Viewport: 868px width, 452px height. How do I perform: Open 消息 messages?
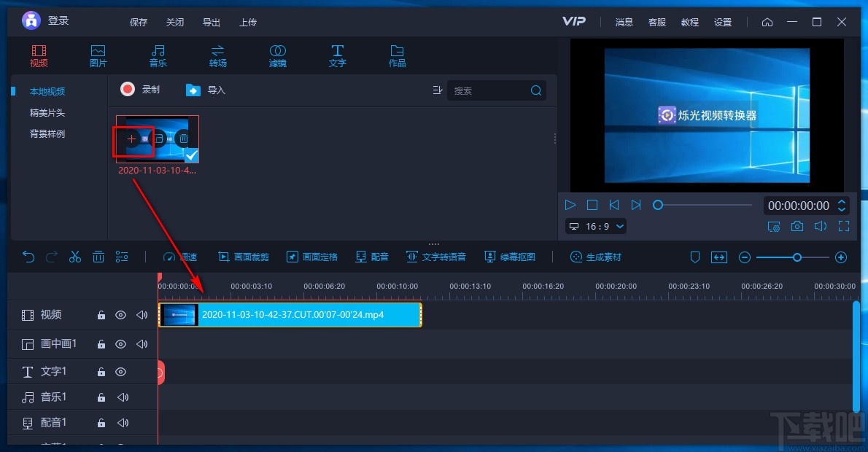tap(624, 22)
